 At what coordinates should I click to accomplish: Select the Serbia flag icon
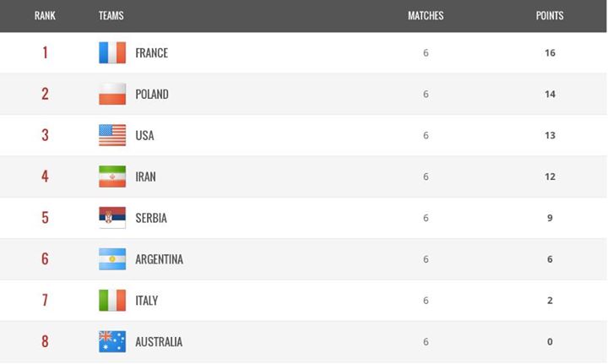(112, 218)
